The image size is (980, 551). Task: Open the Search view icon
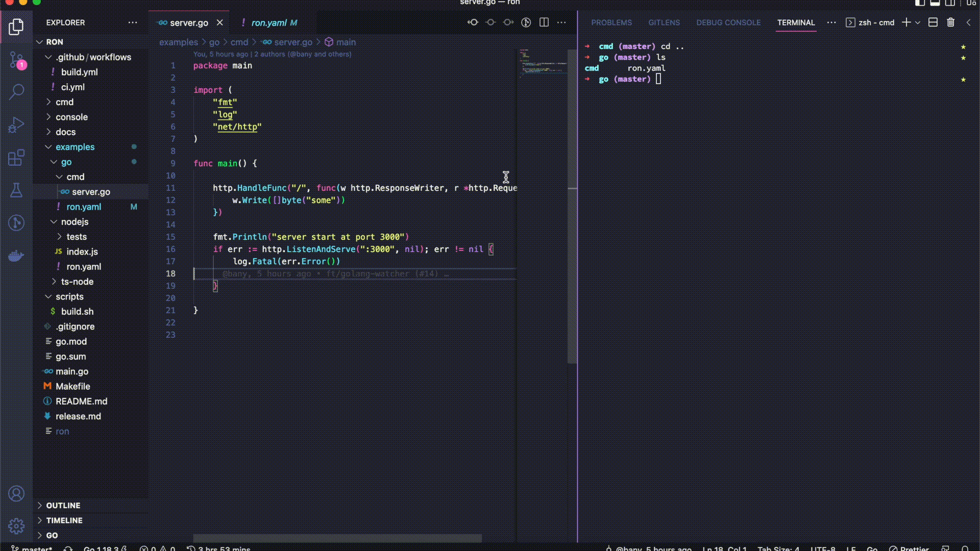(x=16, y=92)
